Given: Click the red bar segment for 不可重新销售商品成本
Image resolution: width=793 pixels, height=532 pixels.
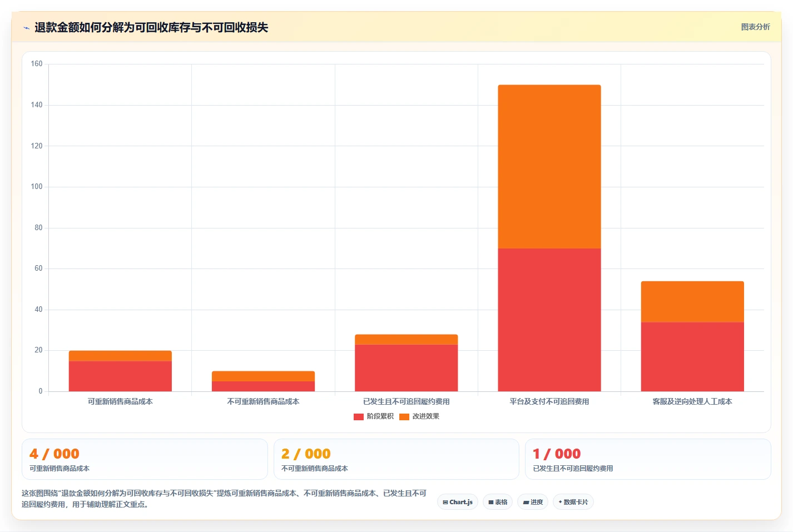Looking at the screenshot, I should click(264, 386).
